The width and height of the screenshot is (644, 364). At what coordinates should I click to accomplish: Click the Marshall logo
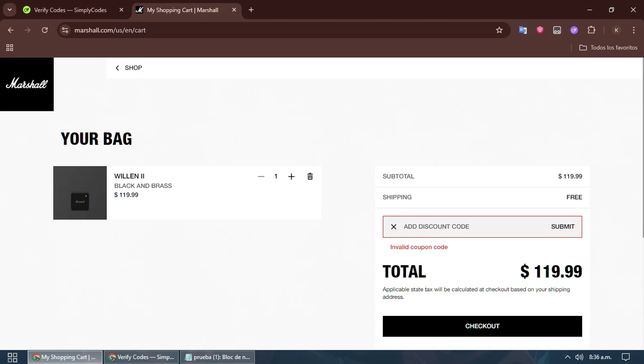(x=27, y=84)
